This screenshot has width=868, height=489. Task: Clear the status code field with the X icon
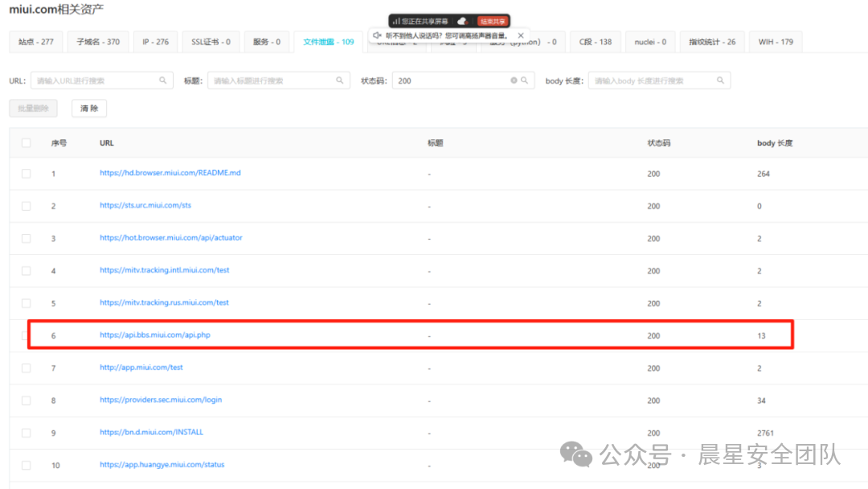[514, 80]
